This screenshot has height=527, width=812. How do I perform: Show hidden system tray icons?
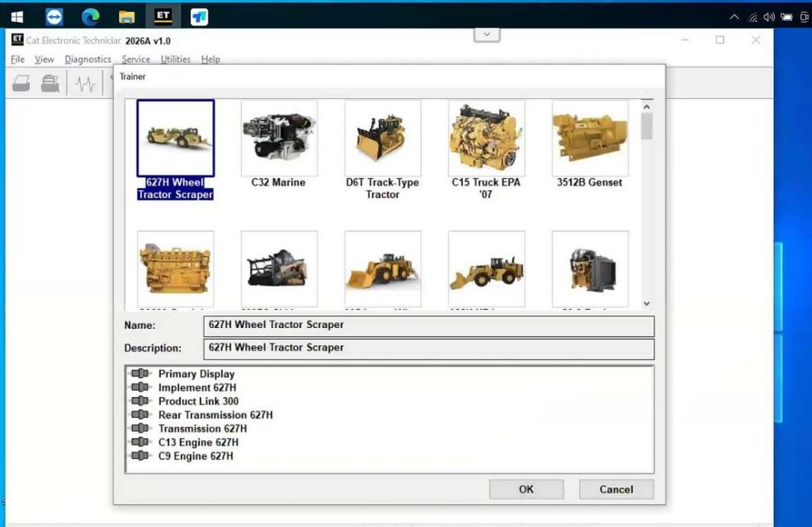733,17
